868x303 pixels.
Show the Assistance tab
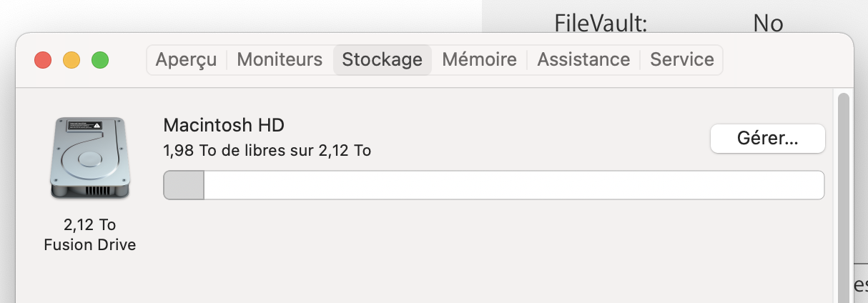(583, 59)
